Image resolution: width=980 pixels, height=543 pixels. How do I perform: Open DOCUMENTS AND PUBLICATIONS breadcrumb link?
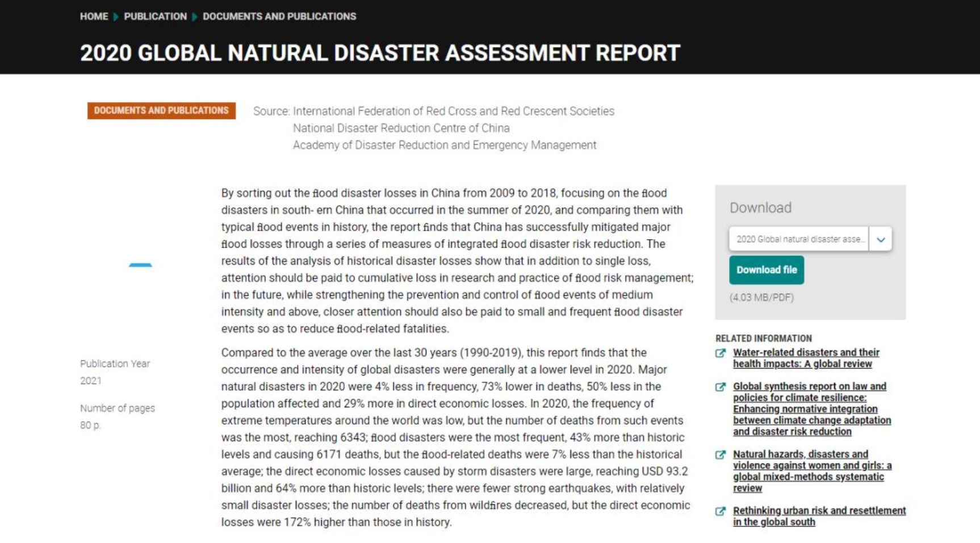tap(279, 16)
